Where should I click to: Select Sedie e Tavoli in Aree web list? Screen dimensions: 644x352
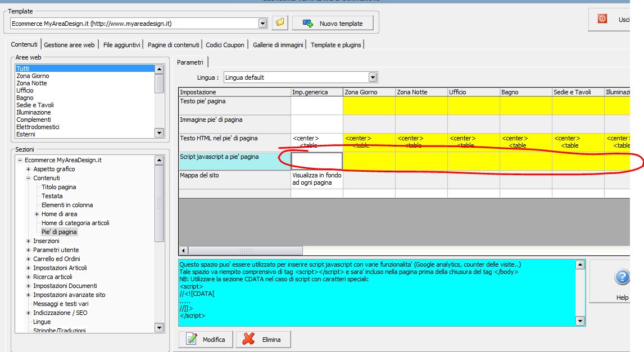click(84, 105)
